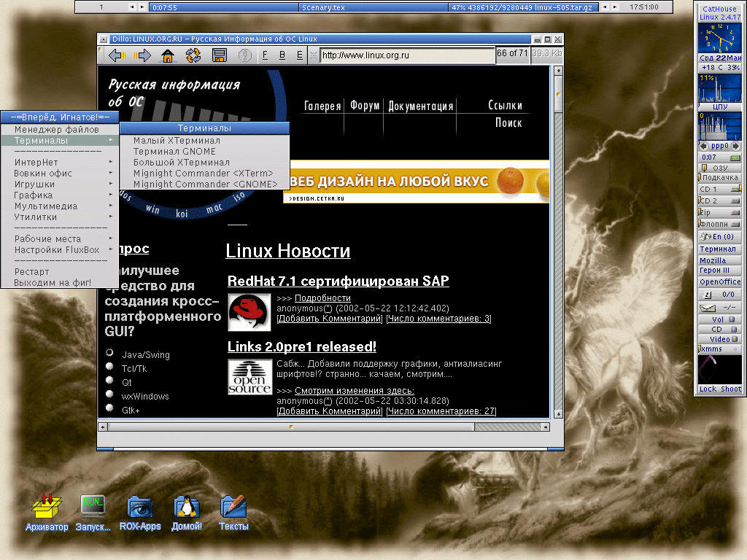Expand the Рабочие места submenu
The width and height of the screenshot is (747, 560).
pyautogui.click(x=60, y=239)
